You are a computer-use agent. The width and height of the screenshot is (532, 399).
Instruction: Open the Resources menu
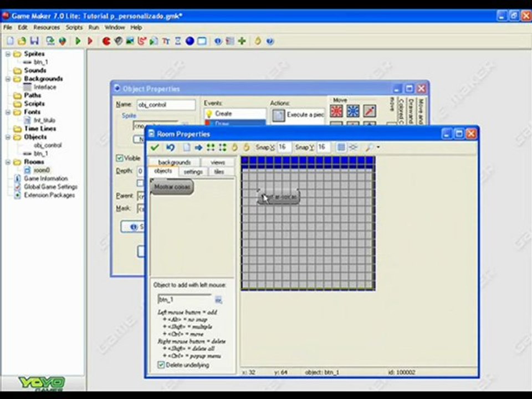coord(47,28)
